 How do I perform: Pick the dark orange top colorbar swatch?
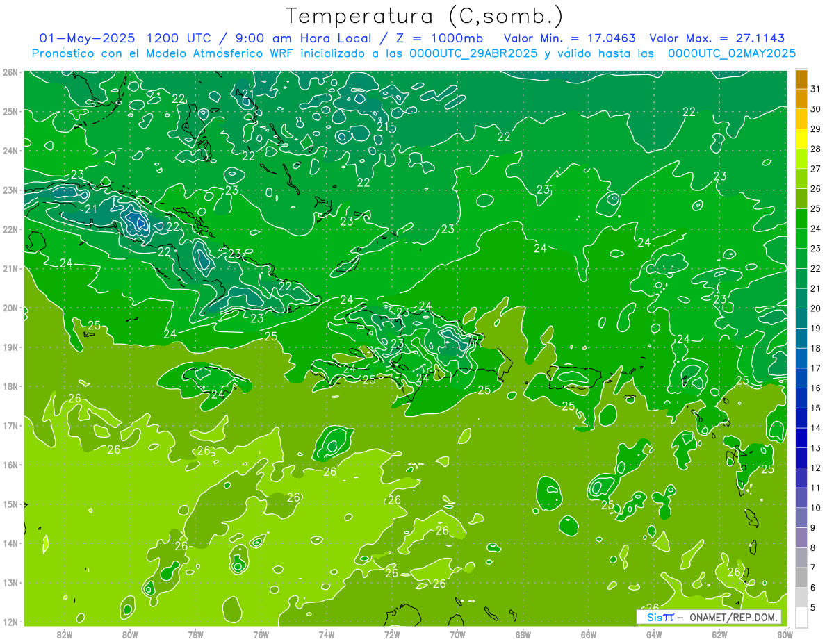click(801, 80)
